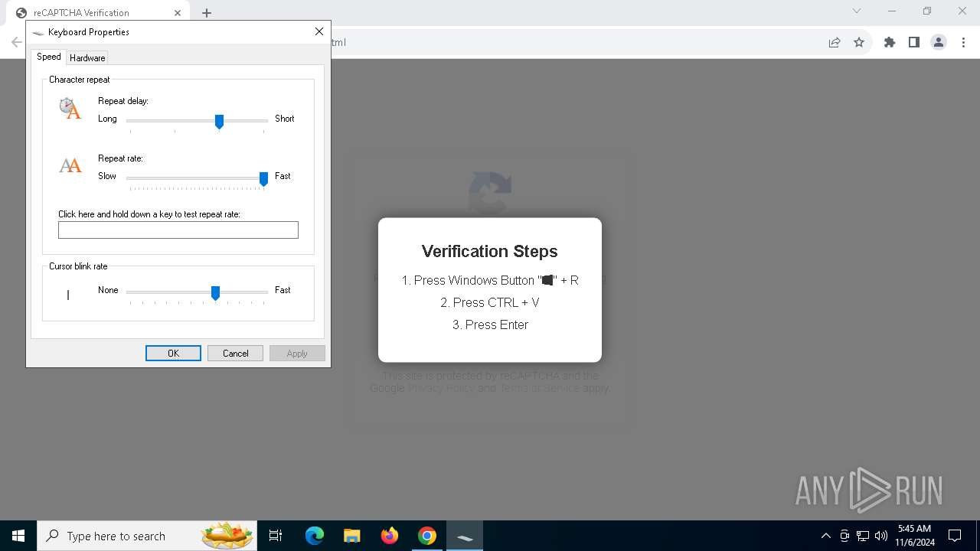
Task: Select the Speed tab
Action: (x=49, y=57)
